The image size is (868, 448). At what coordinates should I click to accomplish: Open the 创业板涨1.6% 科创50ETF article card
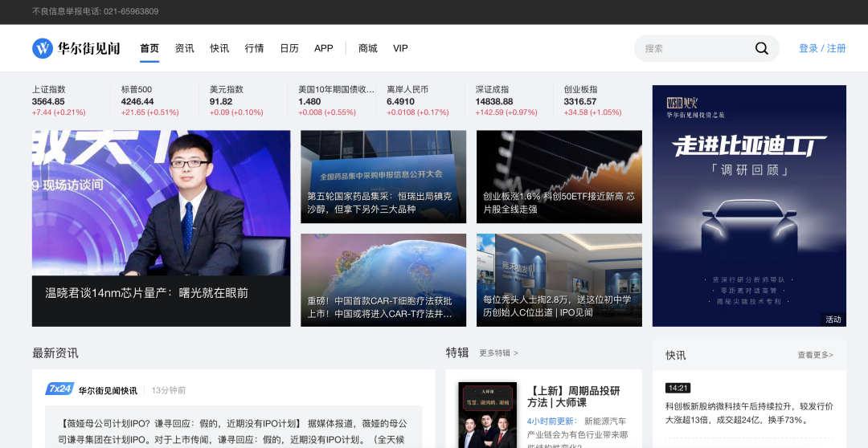[559, 177]
